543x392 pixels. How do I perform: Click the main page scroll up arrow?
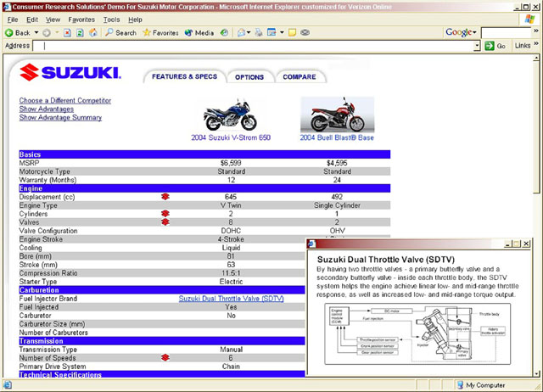point(536,58)
